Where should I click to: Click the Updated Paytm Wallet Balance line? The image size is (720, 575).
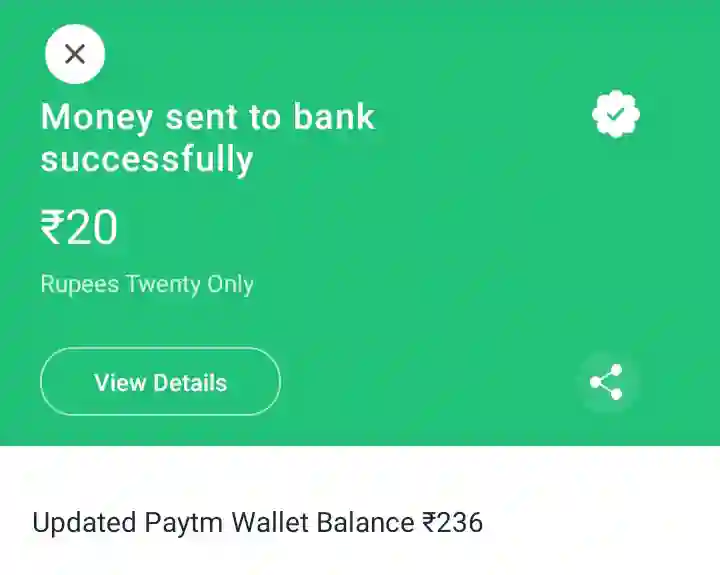coord(257,523)
